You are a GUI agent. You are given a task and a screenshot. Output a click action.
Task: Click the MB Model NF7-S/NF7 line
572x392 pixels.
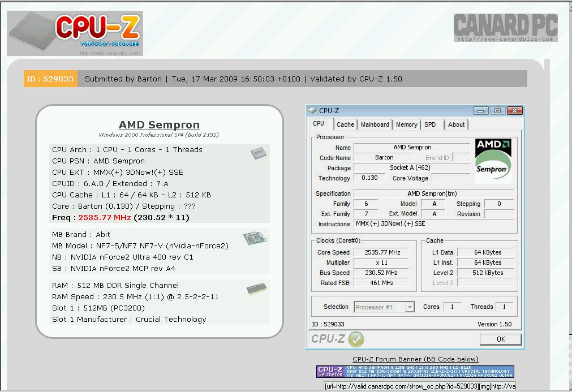point(140,245)
